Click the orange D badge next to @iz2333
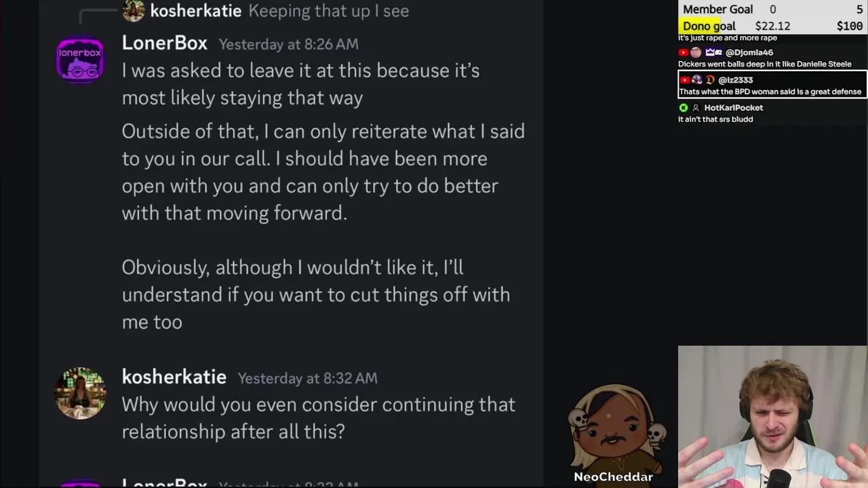 pos(710,80)
